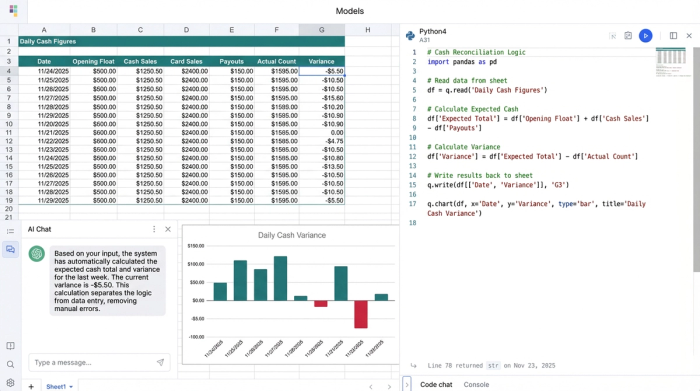Viewport: 700px width, 391px height.
Task: Open the list icon in left sidebar
Action: tap(10, 231)
